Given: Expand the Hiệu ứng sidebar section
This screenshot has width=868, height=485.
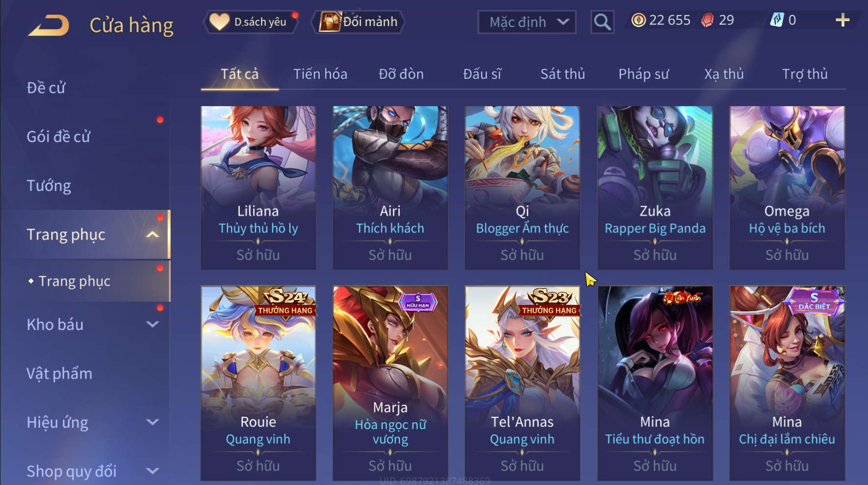Looking at the screenshot, I should (153, 422).
